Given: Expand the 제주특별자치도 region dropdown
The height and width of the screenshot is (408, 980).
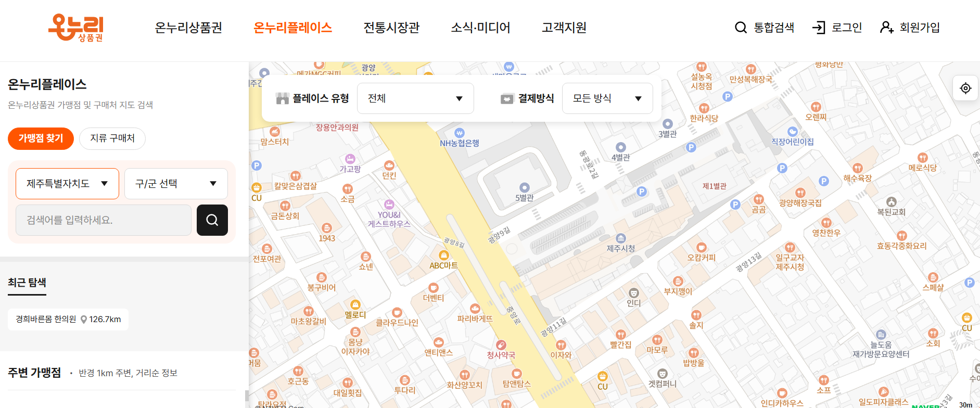Looking at the screenshot, I should [67, 184].
